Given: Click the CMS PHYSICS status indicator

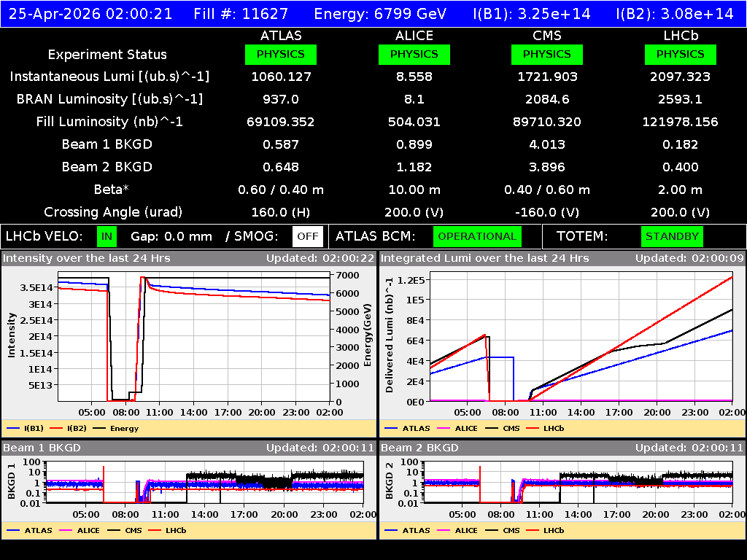Looking at the screenshot, I should [x=547, y=54].
